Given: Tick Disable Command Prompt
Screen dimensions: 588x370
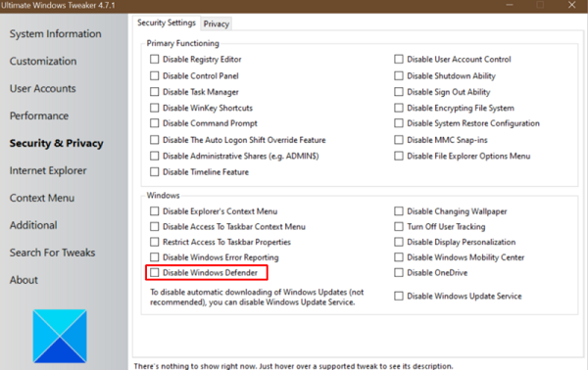Looking at the screenshot, I should pos(154,123).
